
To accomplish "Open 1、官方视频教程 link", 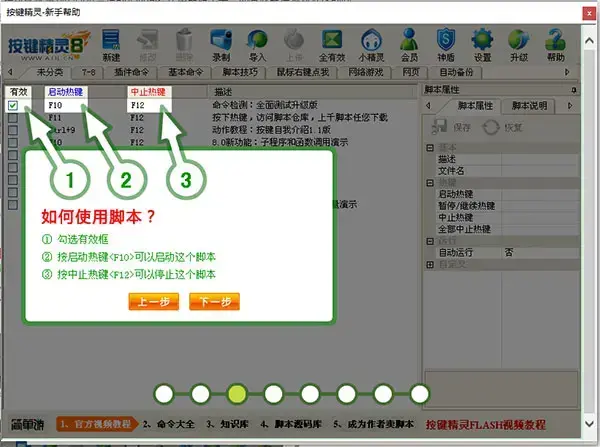I will point(96,424).
